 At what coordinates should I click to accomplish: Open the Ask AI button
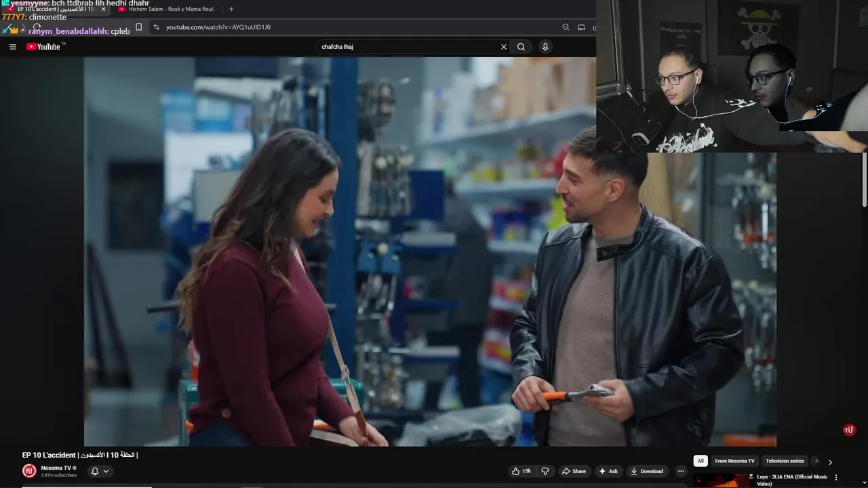[608, 471]
